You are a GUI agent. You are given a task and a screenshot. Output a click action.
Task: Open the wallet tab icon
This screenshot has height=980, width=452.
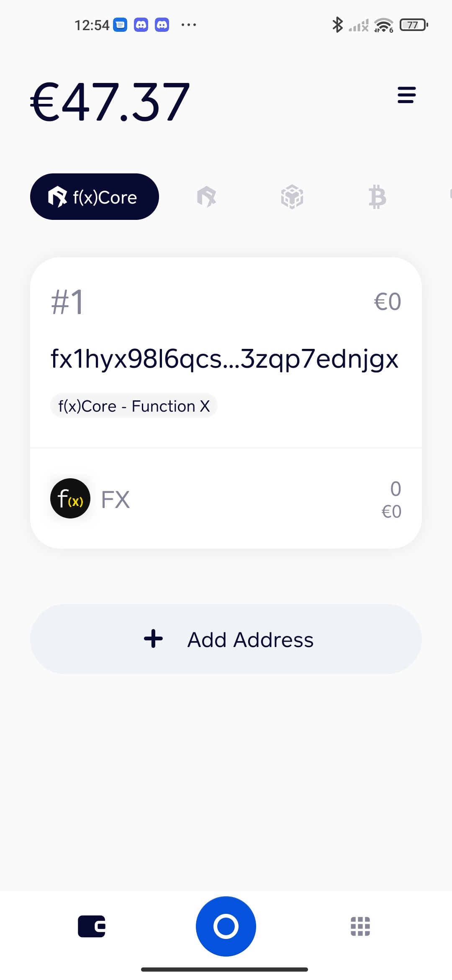click(x=92, y=926)
